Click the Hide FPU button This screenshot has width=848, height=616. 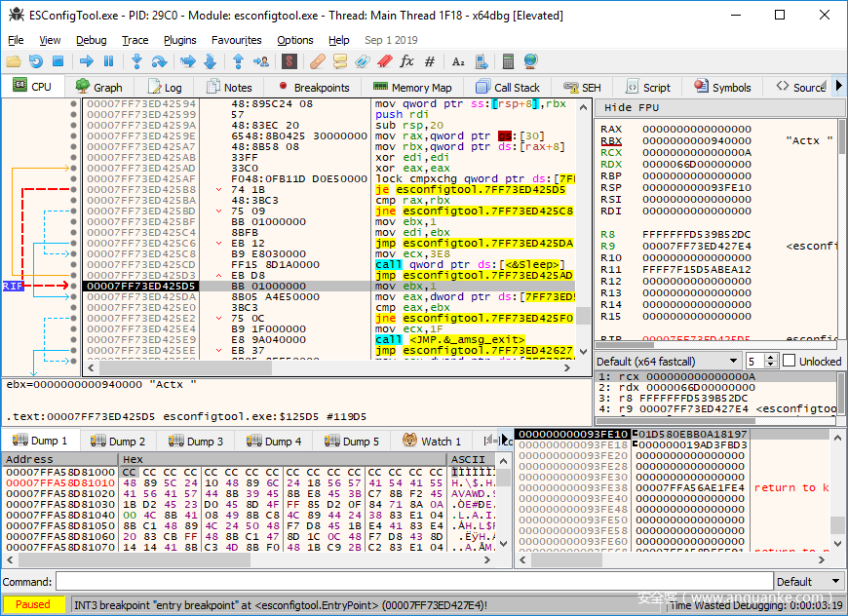(632, 107)
